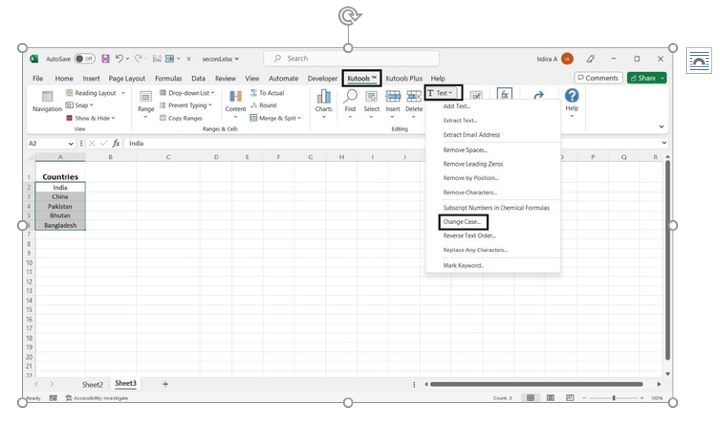Click the Kutools Delete icon
This screenshot has width=720, height=426.
[414, 96]
